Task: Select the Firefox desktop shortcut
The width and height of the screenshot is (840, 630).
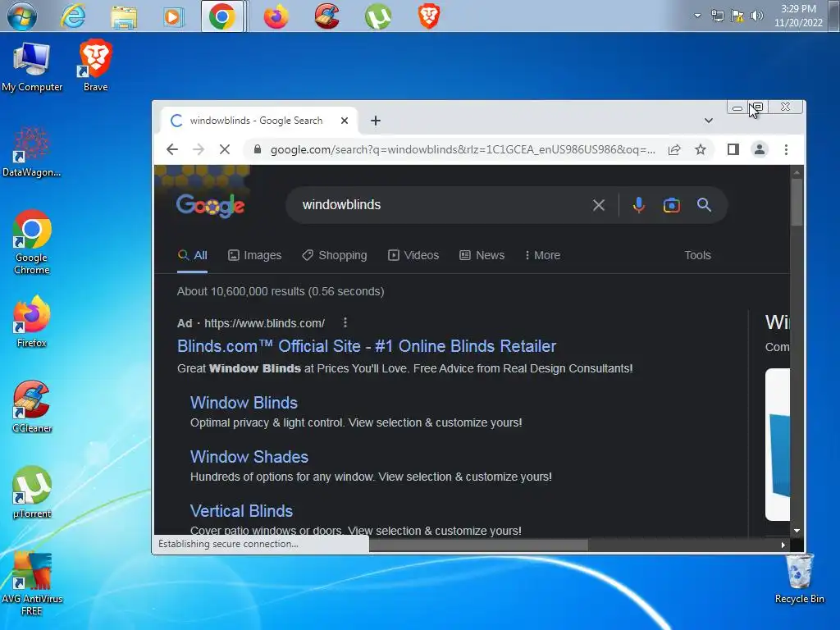Action: pyautogui.click(x=32, y=322)
